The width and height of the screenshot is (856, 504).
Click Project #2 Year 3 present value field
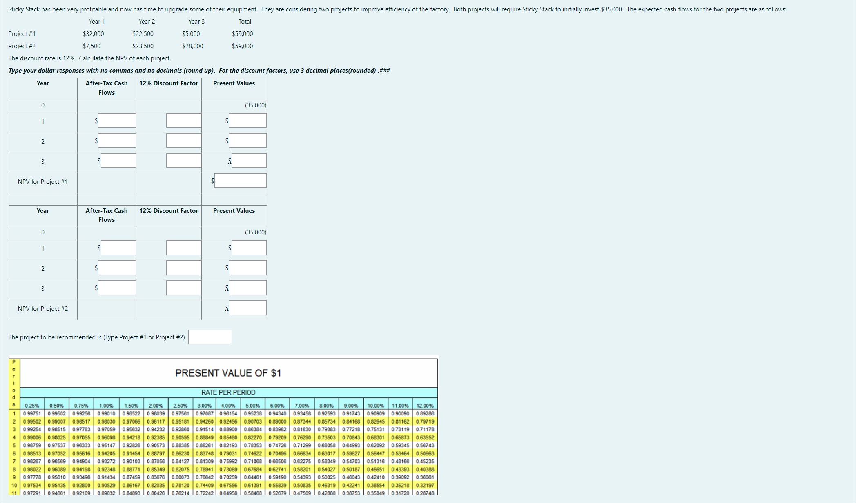coord(247,288)
